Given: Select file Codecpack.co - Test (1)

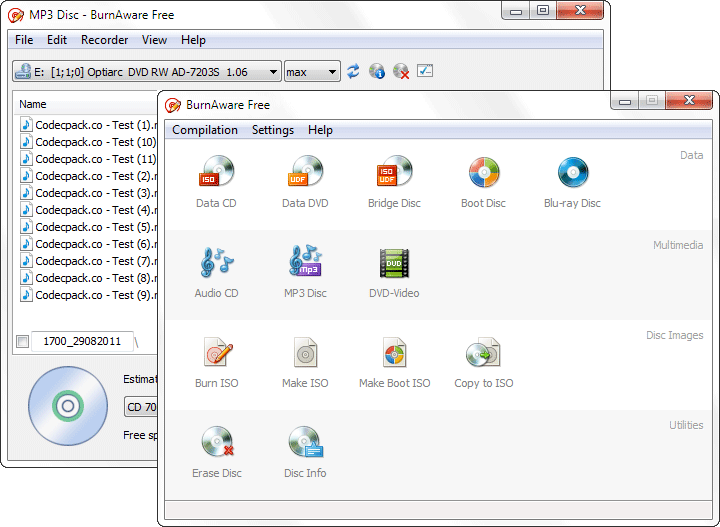Looking at the screenshot, I should 88,125.
